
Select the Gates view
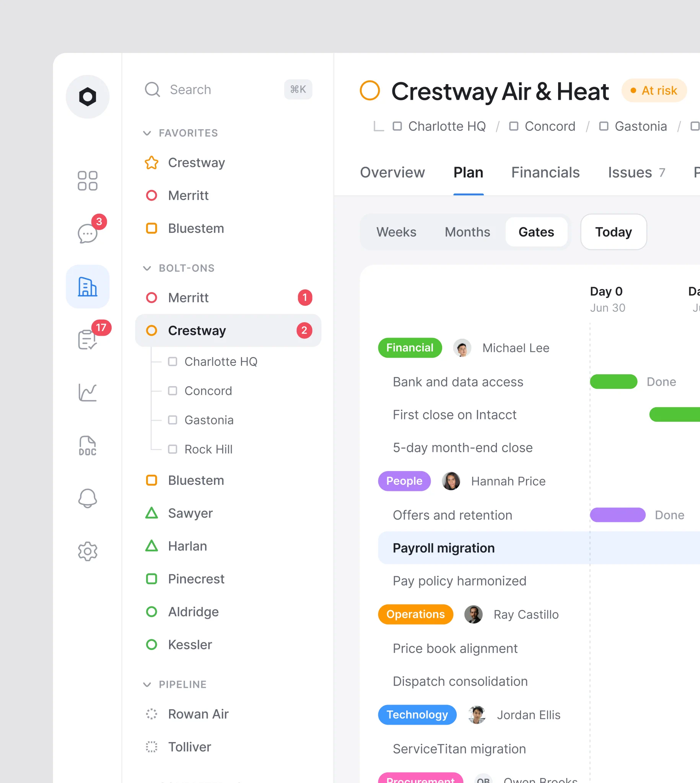point(536,232)
